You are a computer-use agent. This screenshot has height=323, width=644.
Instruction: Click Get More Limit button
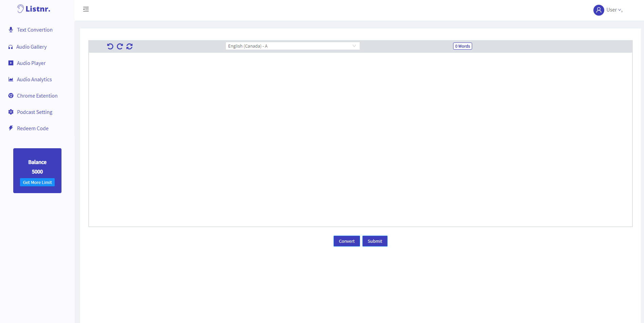tap(37, 182)
